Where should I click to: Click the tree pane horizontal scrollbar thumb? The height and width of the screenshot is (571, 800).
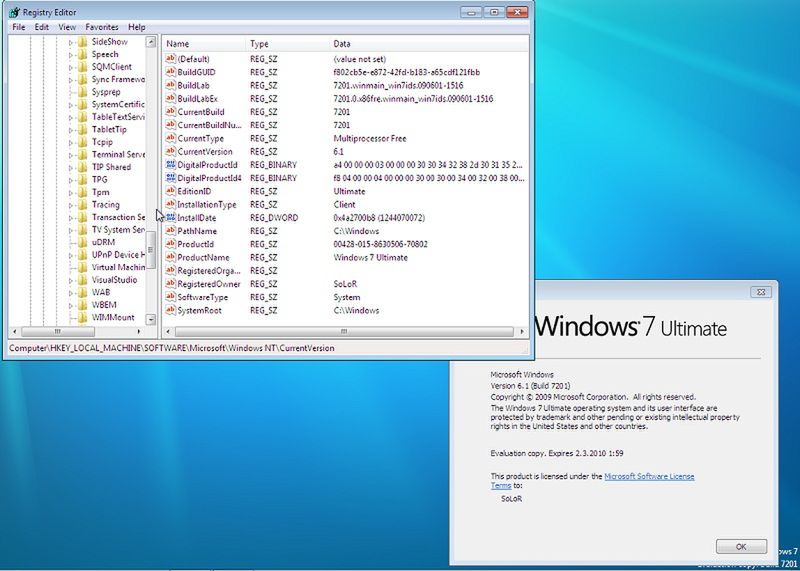click(57, 332)
